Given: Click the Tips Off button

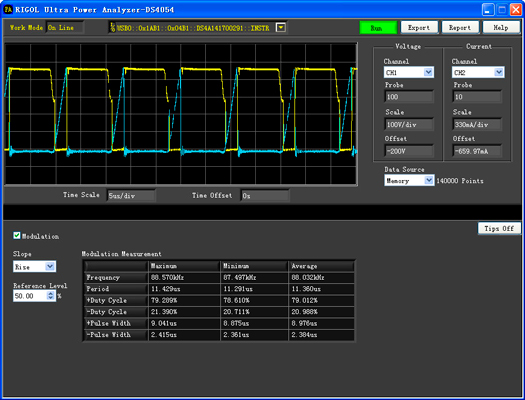Looking at the screenshot, I should coord(499,228).
